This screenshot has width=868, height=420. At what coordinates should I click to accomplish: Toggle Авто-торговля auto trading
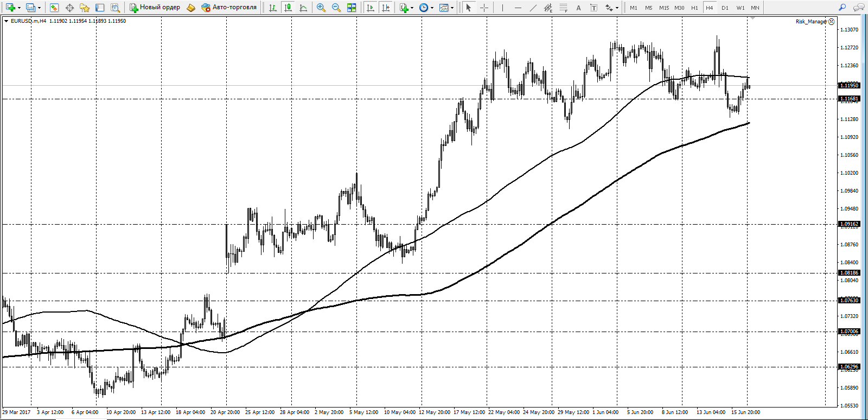(x=229, y=8)
